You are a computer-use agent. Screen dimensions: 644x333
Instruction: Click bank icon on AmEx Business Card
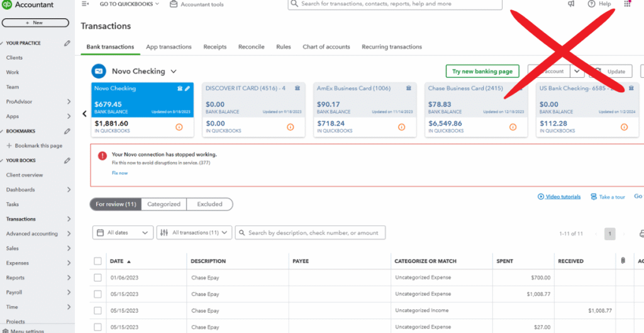tap(409, 88)
